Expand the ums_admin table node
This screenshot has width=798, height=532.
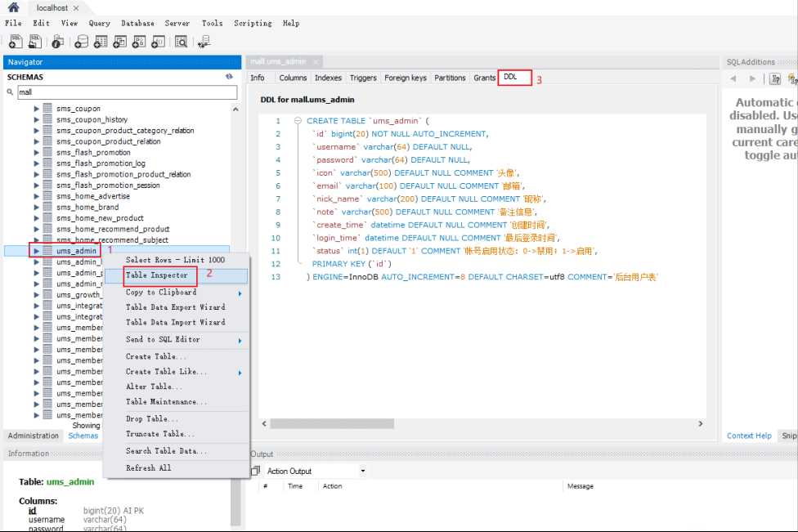(x=36, y=251)
